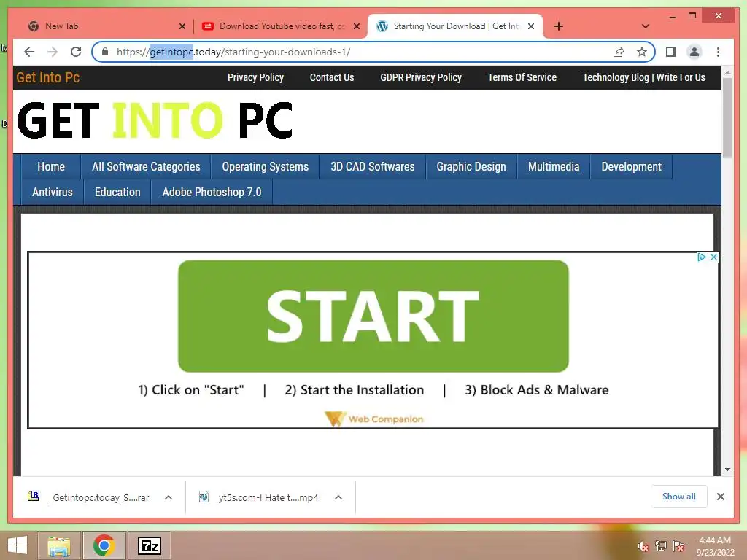This screenshot has height=560, width=747.
Task: Close the Starting Your Download tab
Action: (x=531, y=26)
